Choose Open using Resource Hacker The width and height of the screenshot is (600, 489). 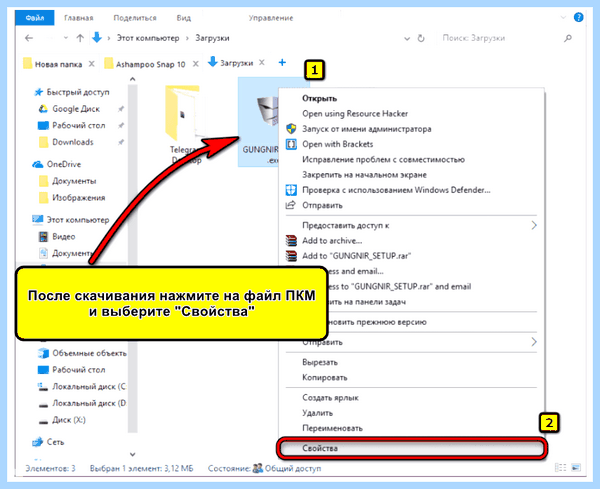(x=355, y=114)
